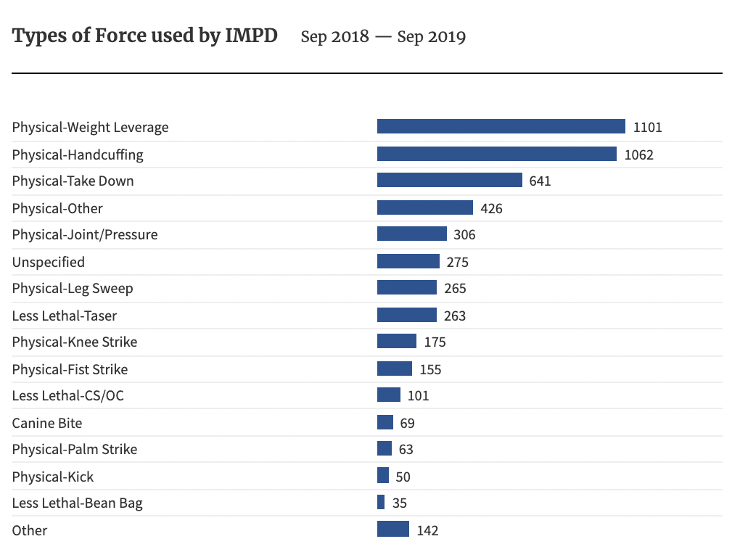This screenshot has width=740, height=560.
Task: Select the Physical-Joint/Pressure bar
Action: click(x=412, y=234)
